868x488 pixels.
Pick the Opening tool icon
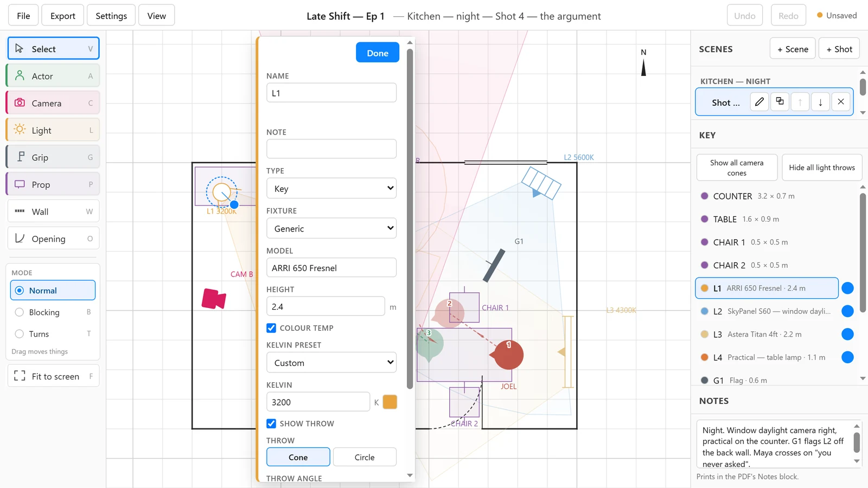pos(20,238)
